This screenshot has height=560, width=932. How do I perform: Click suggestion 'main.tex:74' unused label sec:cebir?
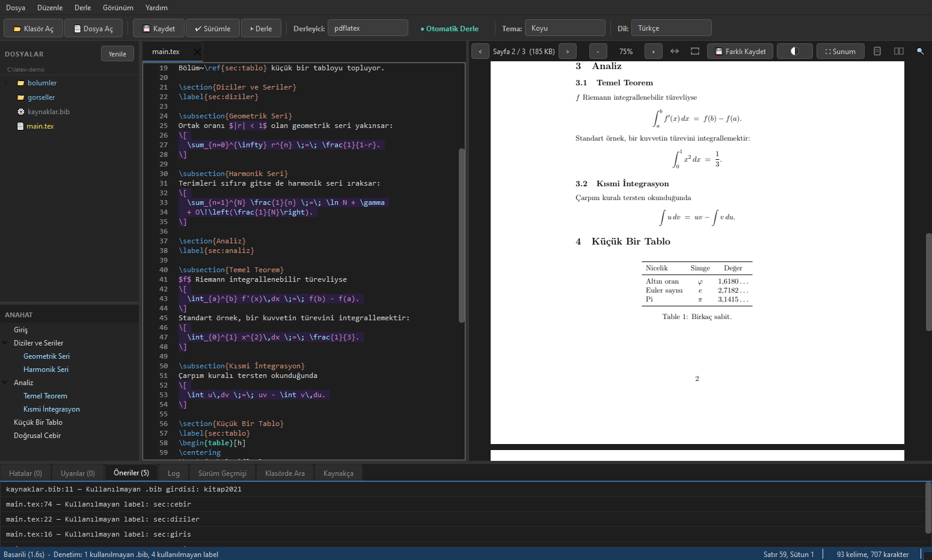462,504
